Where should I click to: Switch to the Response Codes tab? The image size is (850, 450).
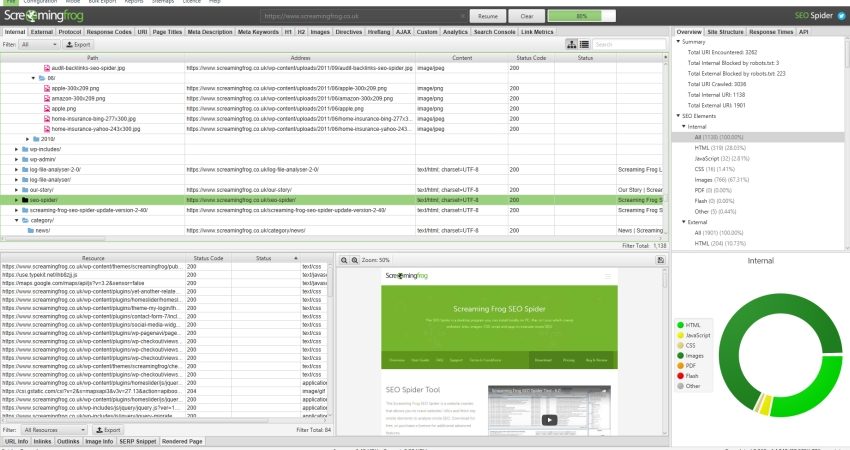(109, 32)
